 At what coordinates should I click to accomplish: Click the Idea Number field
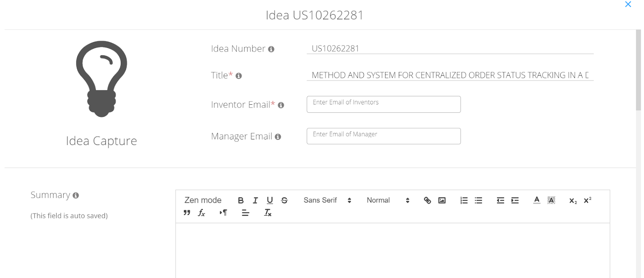pyautogui.click(x=450, y=48)
